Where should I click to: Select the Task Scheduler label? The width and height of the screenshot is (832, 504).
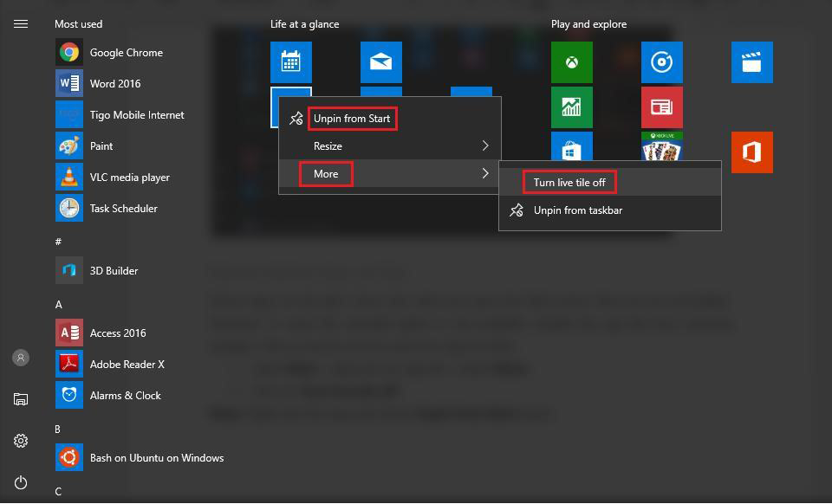pos(124,209)
